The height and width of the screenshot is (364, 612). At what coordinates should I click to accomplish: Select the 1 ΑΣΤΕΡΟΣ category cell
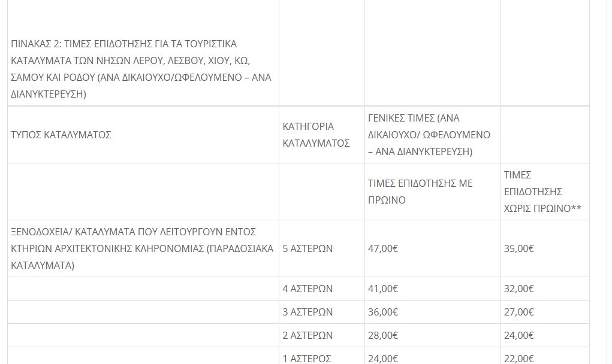306,358
